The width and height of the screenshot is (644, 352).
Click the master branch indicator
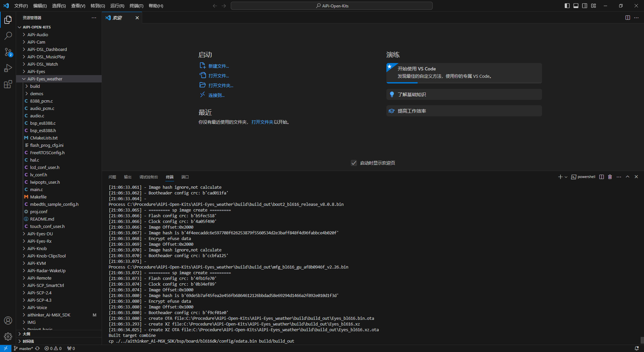(23, 348)
